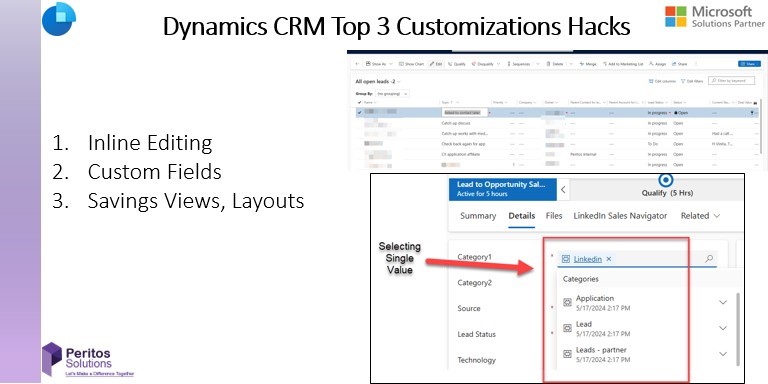Click the Dynamics 365 logo on the slide
The image size is (768, 384).
[59, 19]
